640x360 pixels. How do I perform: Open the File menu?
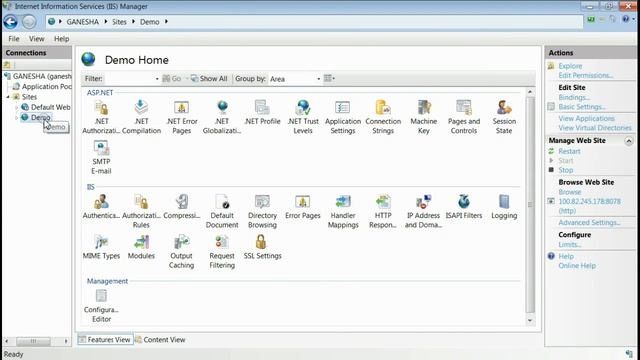coord(14,39)
